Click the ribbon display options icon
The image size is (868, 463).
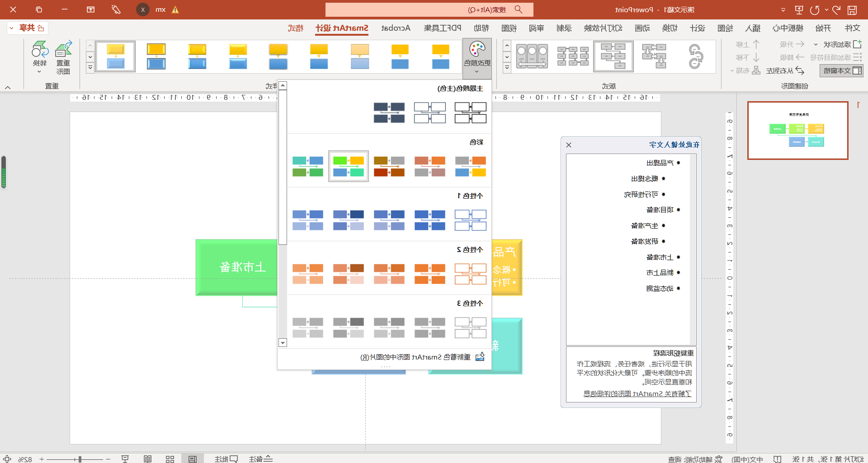[91, 9]
